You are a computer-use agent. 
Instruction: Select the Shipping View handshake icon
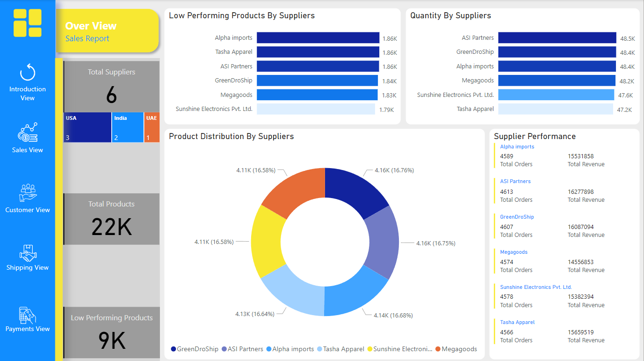click(27, 253)
